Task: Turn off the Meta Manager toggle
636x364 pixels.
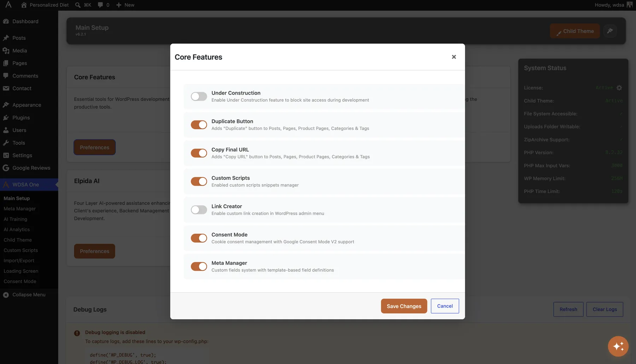Action: (199, 266)
